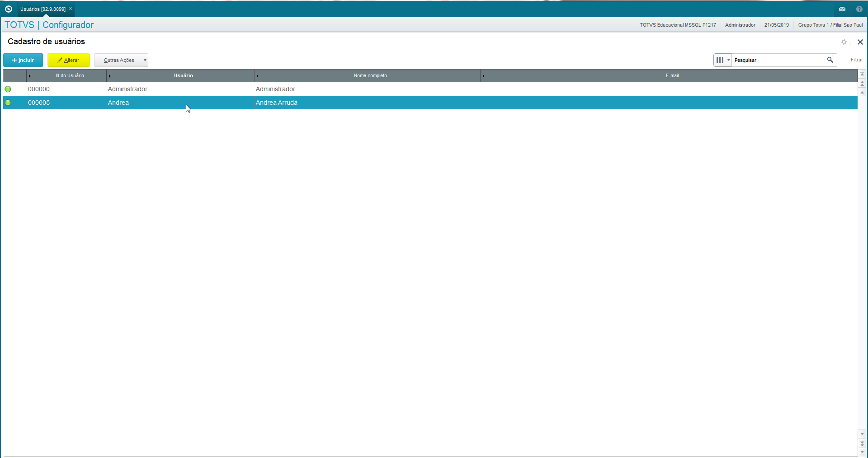Expand the E-mail column header arrow

(484, 76)
